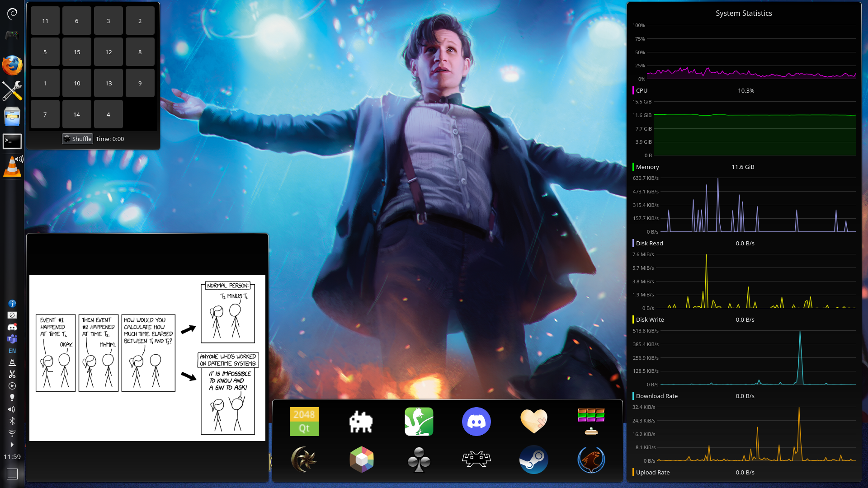Open the white pixel creature game icon
Screen dimensions: 868x488
point(361,422)
